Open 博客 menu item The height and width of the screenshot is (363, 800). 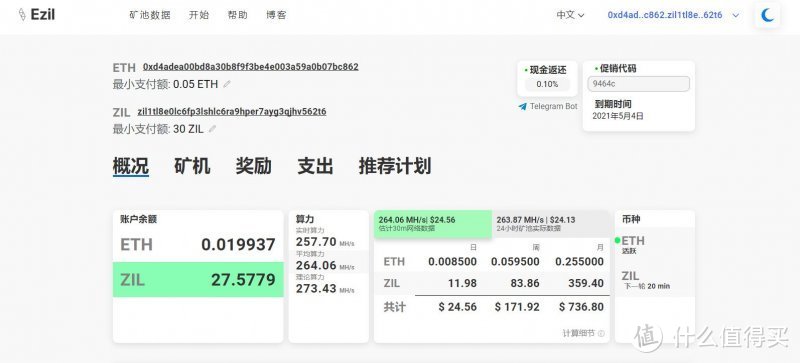[276, 15]
